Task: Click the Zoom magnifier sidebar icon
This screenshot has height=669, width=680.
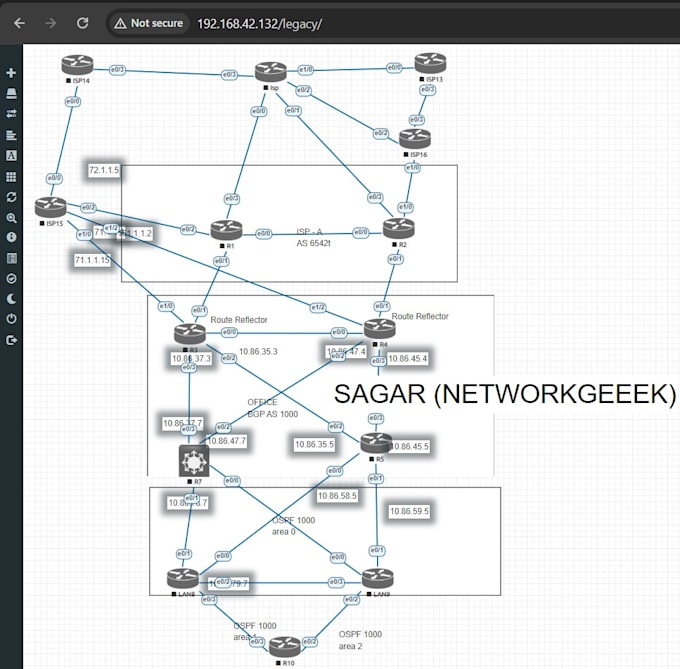Action: coord(11,218)
